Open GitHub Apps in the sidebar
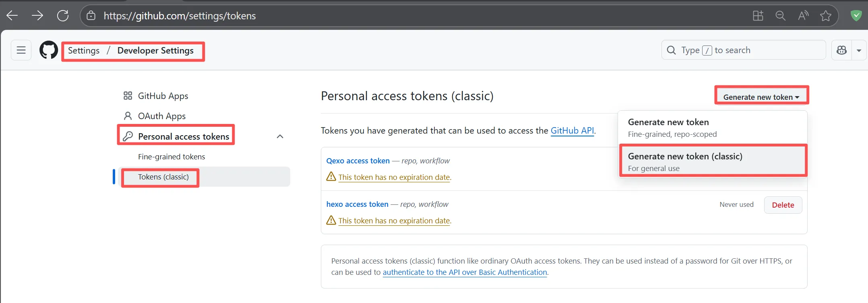Screen dimensions: 868x303 [163, 96]
